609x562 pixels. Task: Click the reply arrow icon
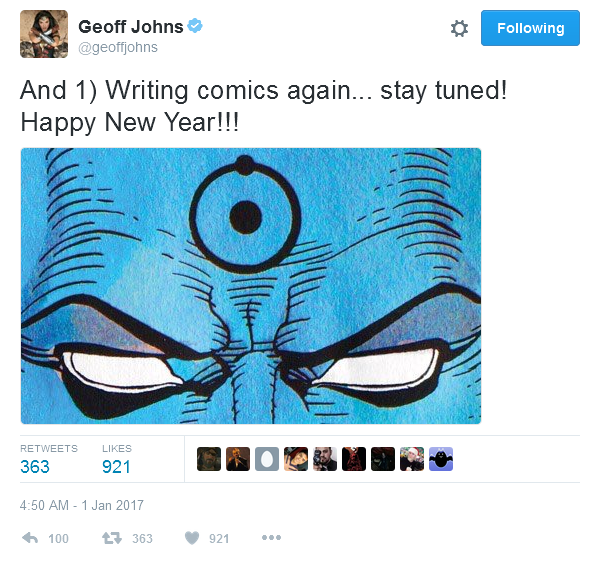(x=30, y=538)
